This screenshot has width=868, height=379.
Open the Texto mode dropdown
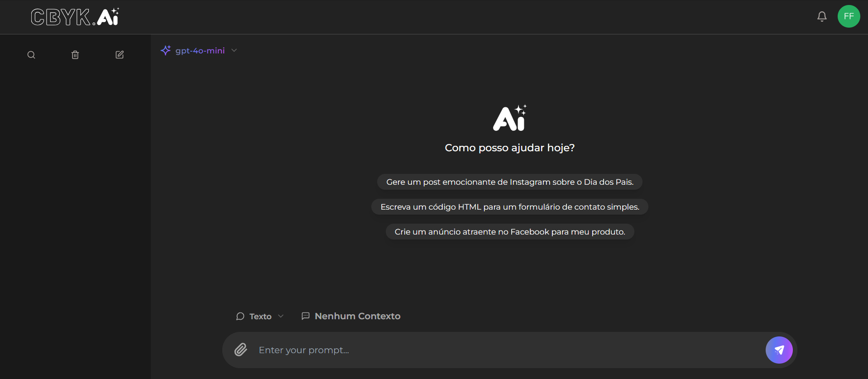click(x=260, y=316)
